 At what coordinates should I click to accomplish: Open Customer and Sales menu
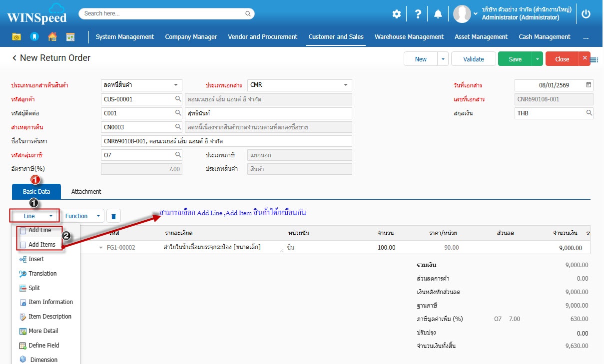[336, 37]
